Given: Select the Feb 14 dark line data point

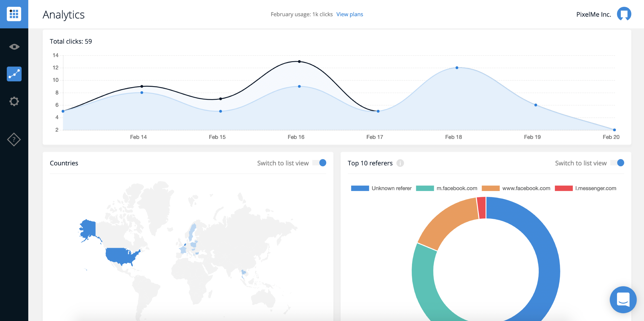Looking at the screenshot, I should pos(142,86).
